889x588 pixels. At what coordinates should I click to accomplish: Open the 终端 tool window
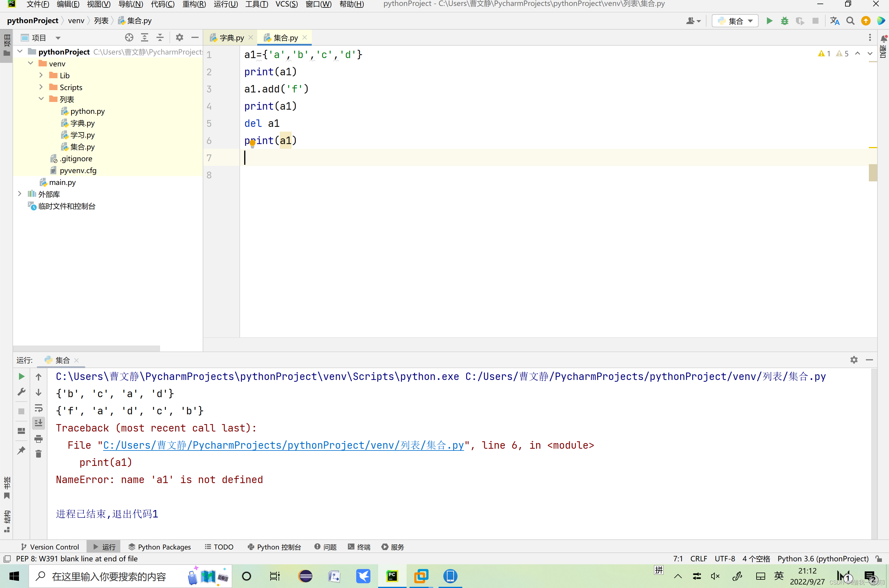(x=359, y=547)
